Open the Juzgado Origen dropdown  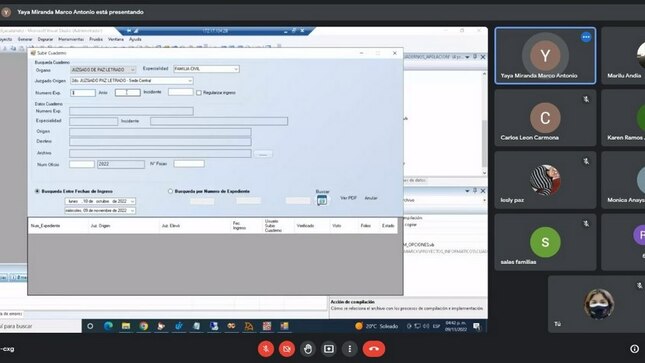(190, 81)
